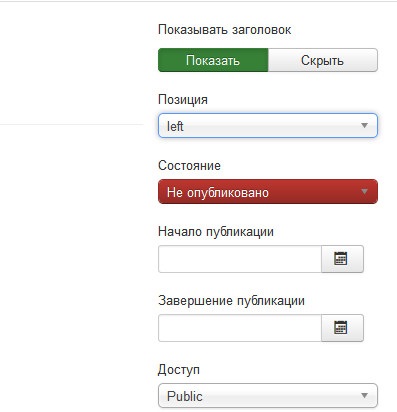Focus the Завершение публикации date field
This screenshot has width=397, height=412.
click(x=240, y=328)
